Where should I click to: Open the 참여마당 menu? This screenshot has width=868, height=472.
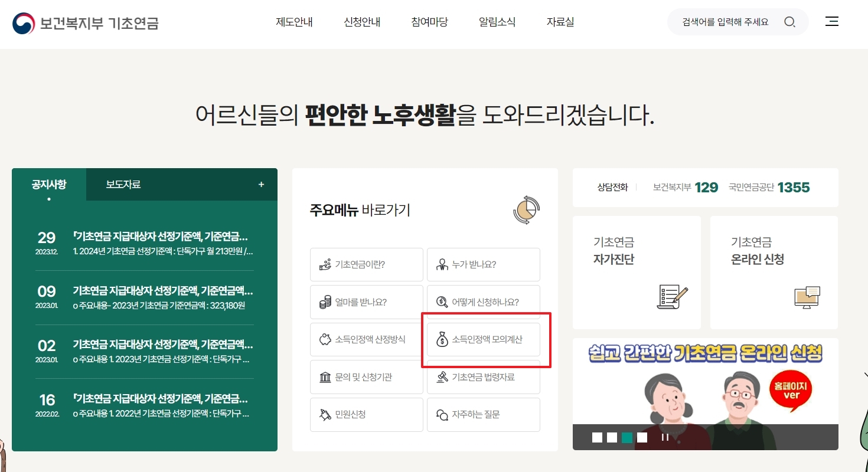(429, 22)
